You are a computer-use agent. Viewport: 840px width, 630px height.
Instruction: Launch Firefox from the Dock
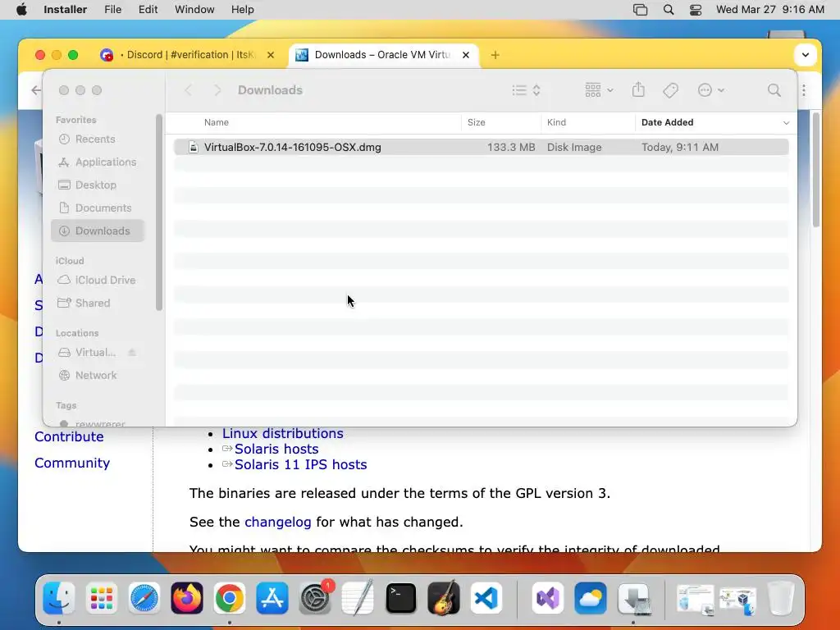(187, 598)
